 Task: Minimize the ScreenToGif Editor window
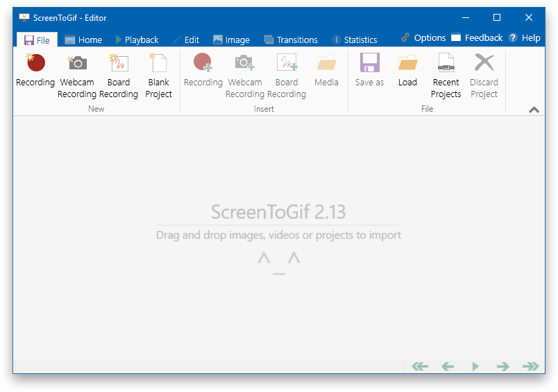[466, 17]
